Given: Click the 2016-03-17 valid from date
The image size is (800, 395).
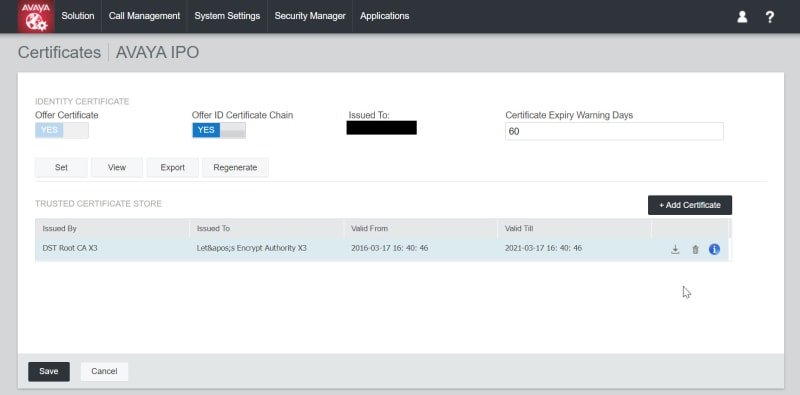Looking at the screenshot, I should 390,249.
